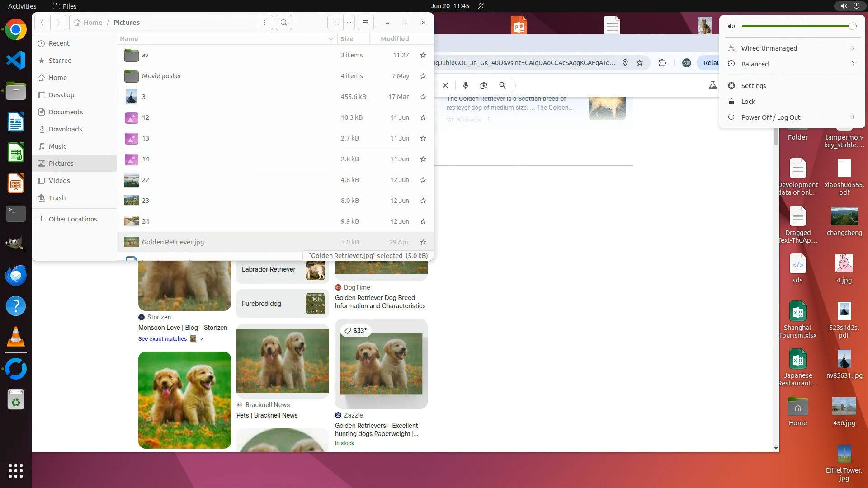The height and width of the screenshot is (488, 868).
Task: Click the search icon in Files
Action: (x=283, y=23)
